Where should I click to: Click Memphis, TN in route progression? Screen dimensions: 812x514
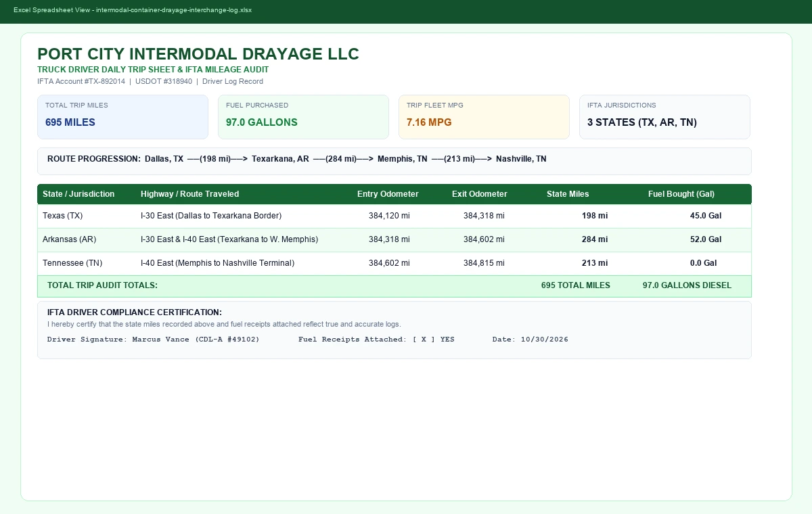coord(403,159)
